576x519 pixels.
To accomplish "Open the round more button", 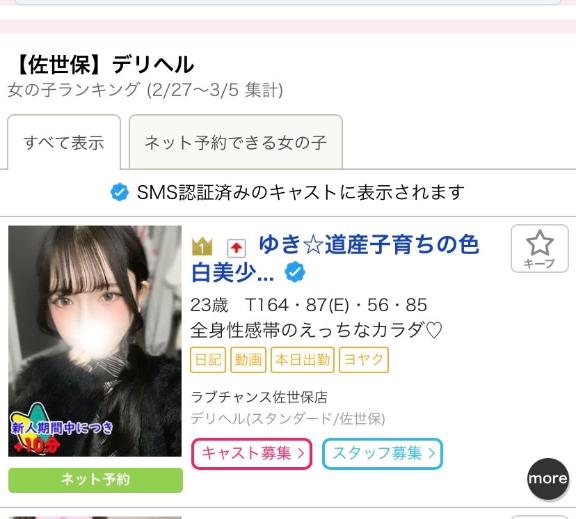I will [547, 479].
